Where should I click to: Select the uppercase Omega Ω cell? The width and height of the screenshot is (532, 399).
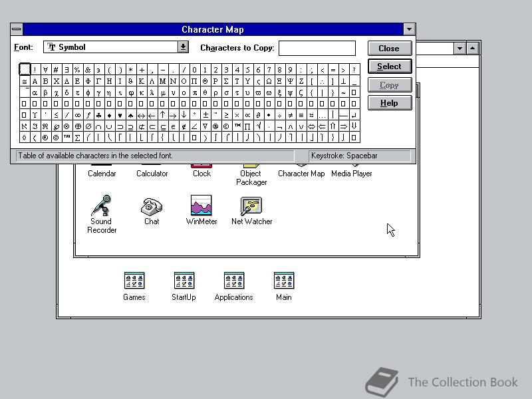(x=269, y=81)
